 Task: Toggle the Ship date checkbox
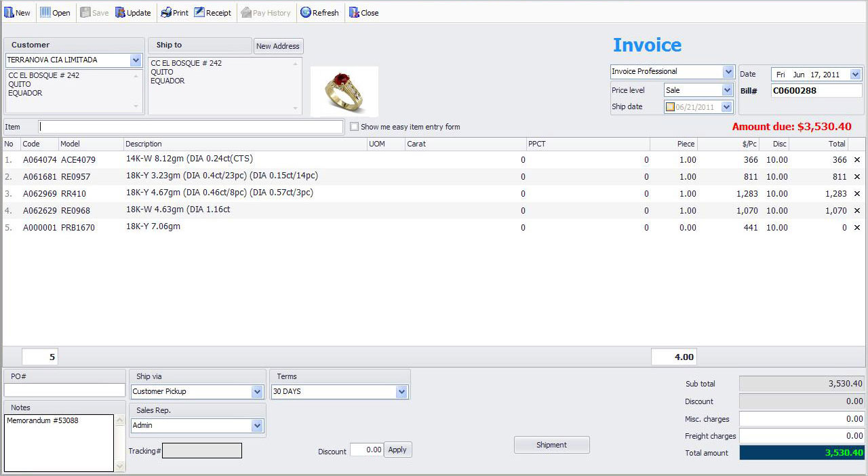670,106
